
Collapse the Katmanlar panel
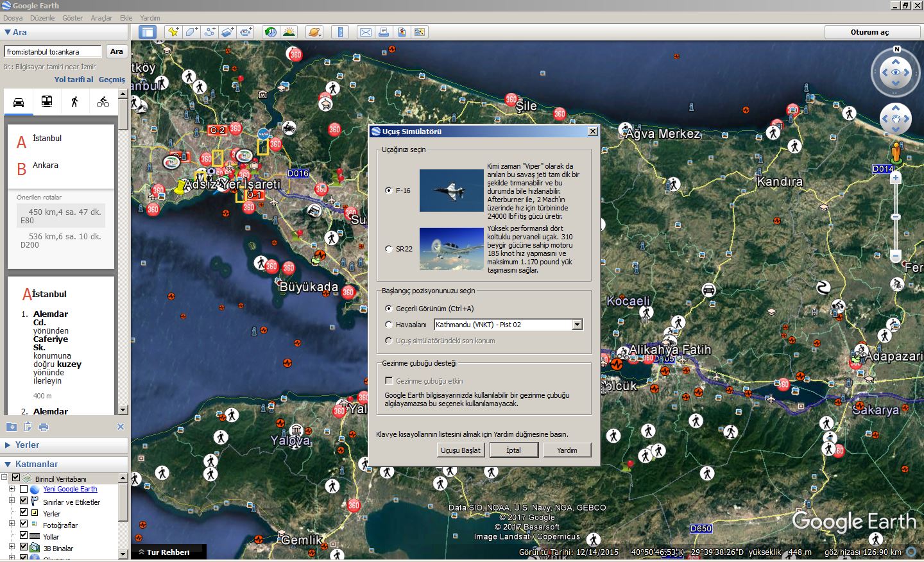coord(8,464)
